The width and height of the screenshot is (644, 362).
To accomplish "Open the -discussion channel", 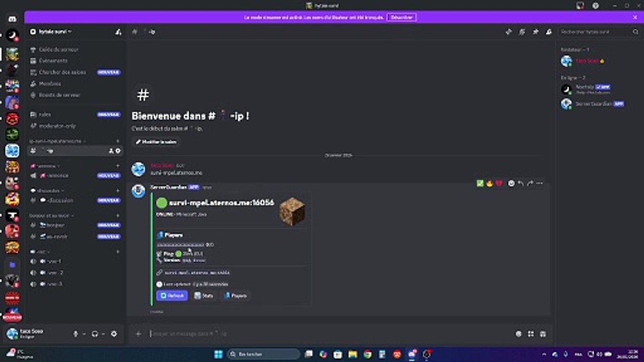I will click(75, 200).
